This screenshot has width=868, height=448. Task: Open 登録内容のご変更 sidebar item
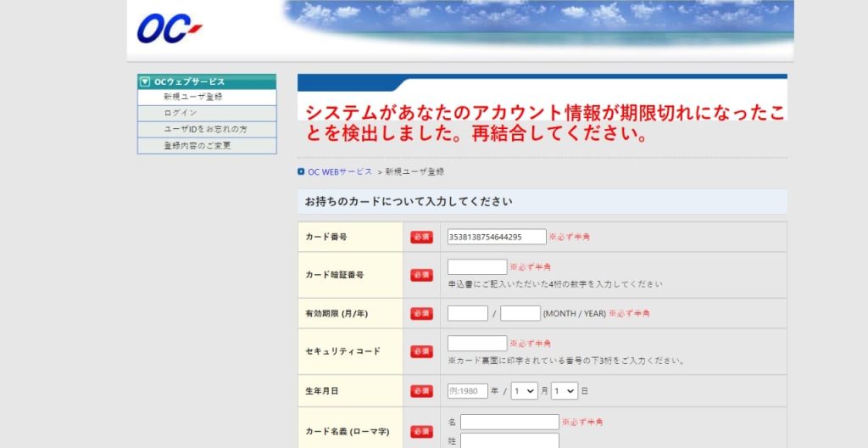pos(197,146)
